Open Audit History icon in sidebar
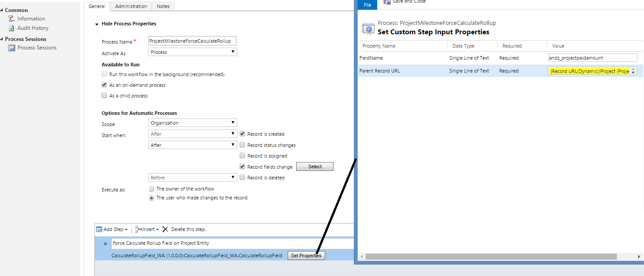Image resolution: width=644 pixels, height=276 pixels. tap(12, 28)
